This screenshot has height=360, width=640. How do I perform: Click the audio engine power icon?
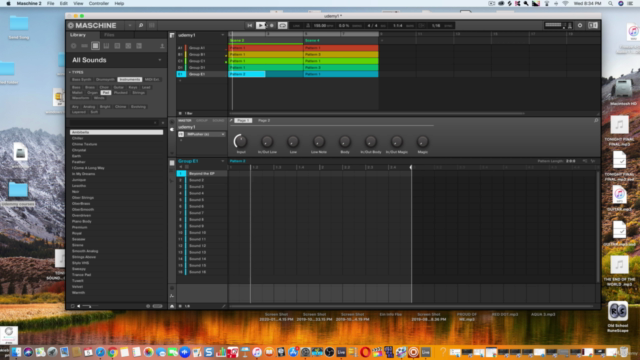click(580, 25)
